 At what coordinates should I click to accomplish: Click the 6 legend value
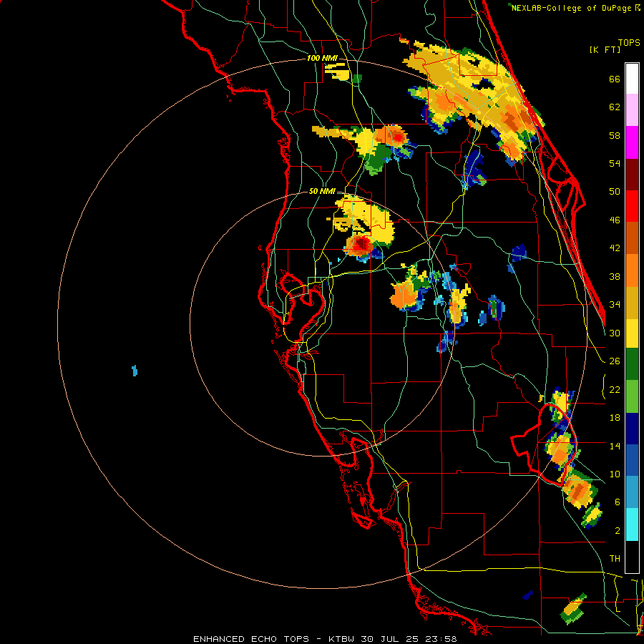pos(618,502)
